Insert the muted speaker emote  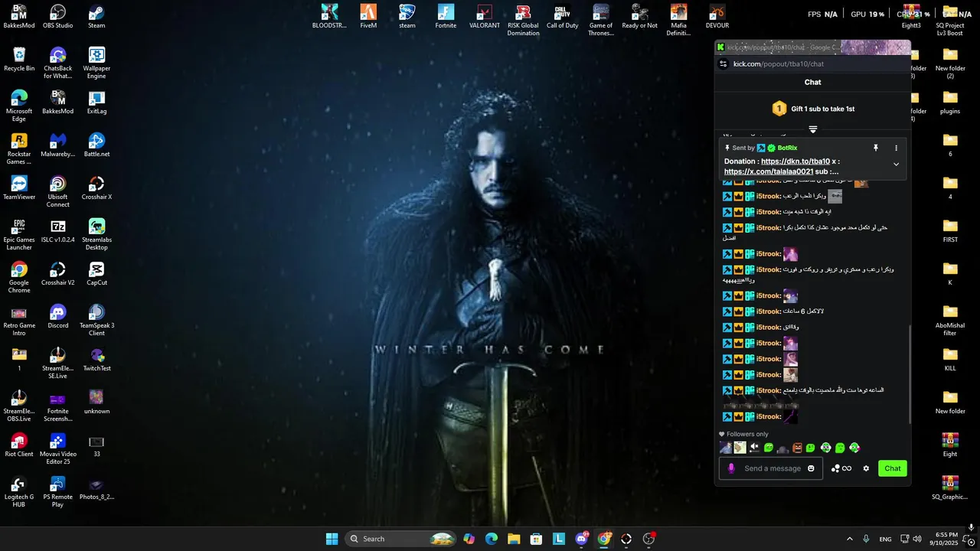pos(754,448)
